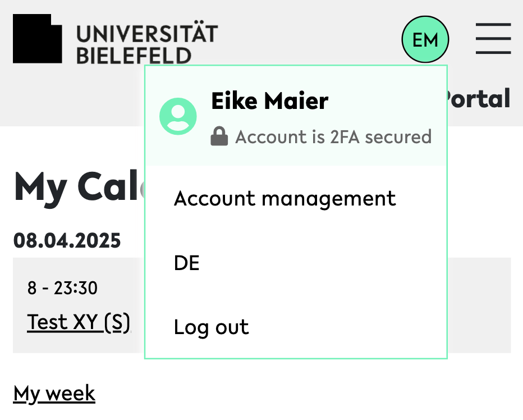The height and width of the screenshot is (420, 523).
Task: Open Account management from the user menu
Action: point(285,198)
